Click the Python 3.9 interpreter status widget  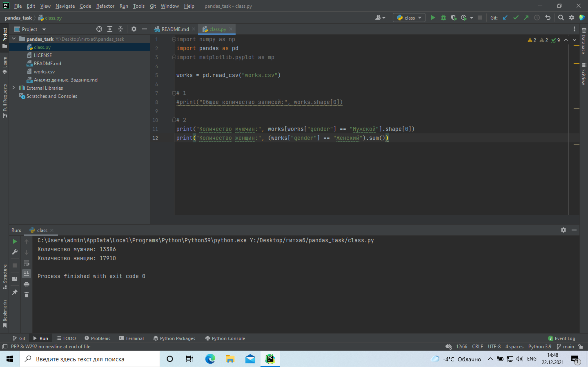click(x=539, y=346)
